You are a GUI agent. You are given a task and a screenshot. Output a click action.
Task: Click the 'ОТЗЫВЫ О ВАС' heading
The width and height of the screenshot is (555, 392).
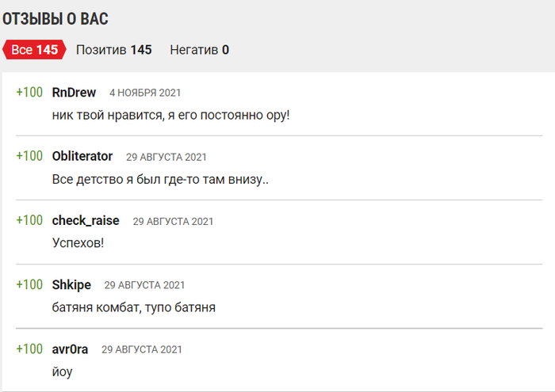(55, 19)
